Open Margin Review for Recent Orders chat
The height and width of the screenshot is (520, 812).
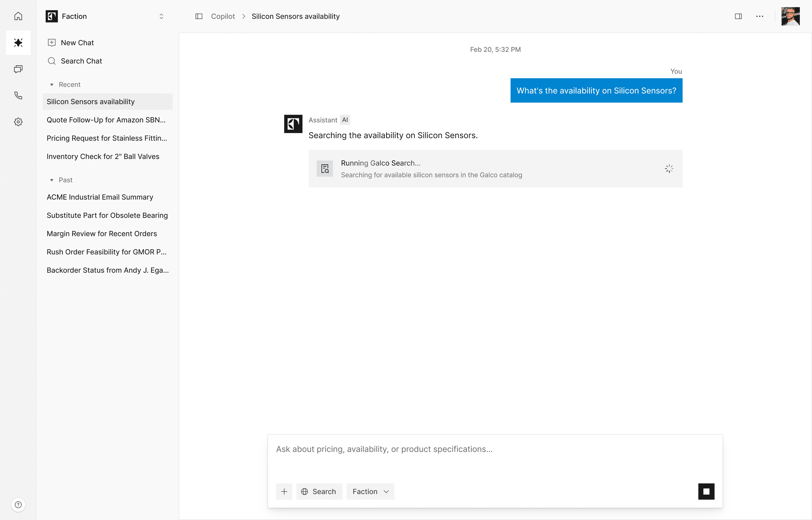click(x=107, y=234)
